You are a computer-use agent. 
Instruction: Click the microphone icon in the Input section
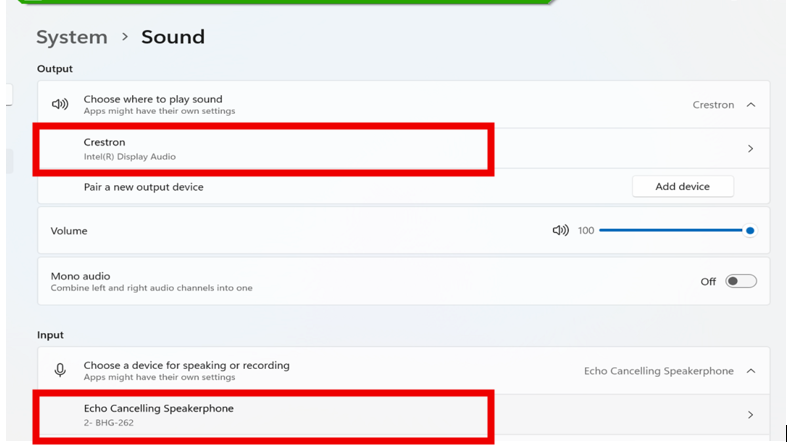[60, 371]
